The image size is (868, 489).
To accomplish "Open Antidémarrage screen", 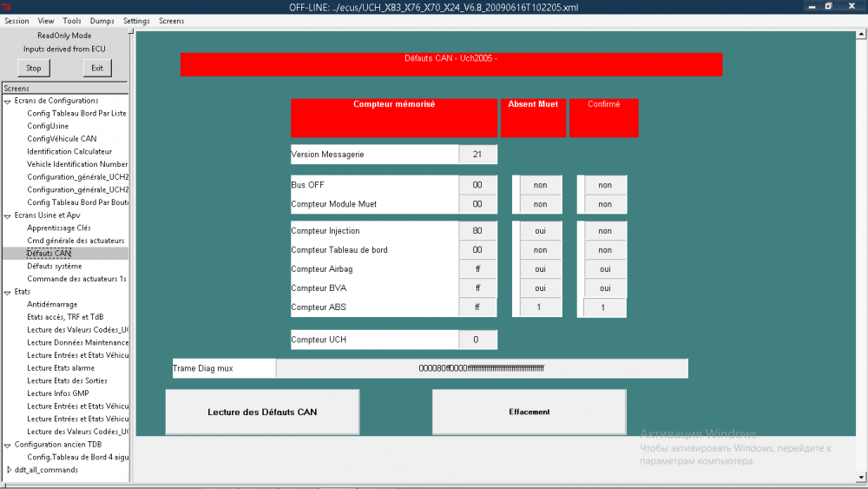I will tap(52, 304).
